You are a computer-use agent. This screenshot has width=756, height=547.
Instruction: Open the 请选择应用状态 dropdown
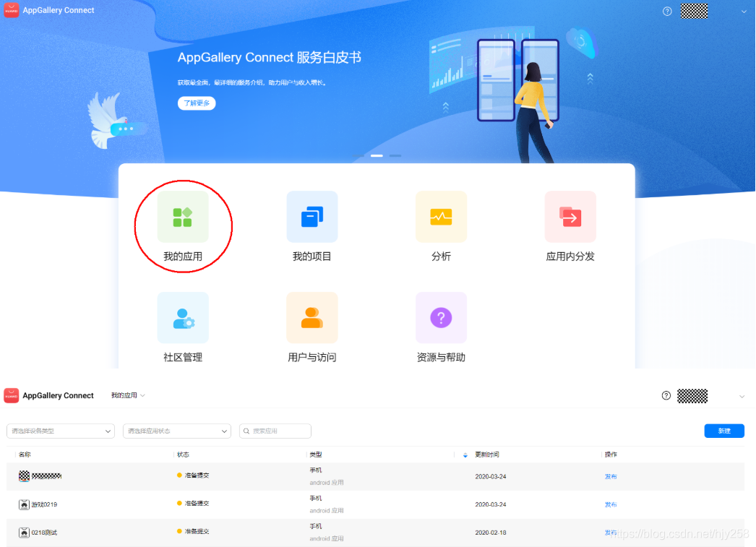tap(177, 431)
